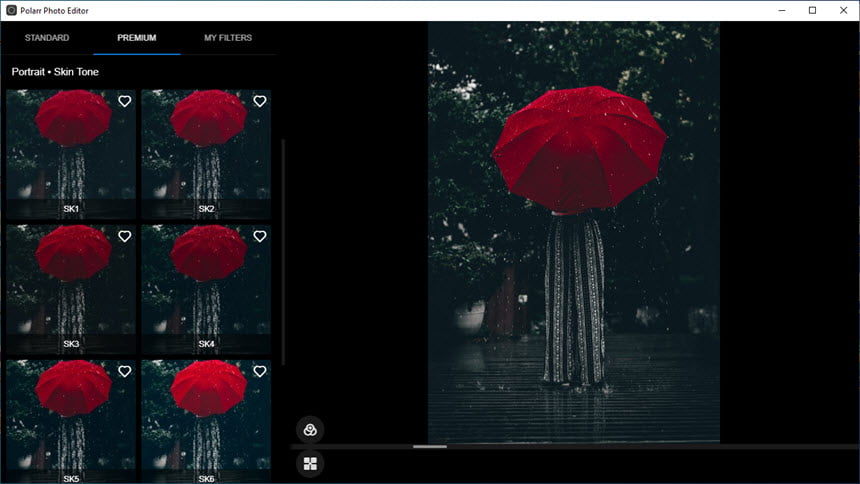
Task: Click the Portrait • Skin Tone heading
Action: [55, 72]
